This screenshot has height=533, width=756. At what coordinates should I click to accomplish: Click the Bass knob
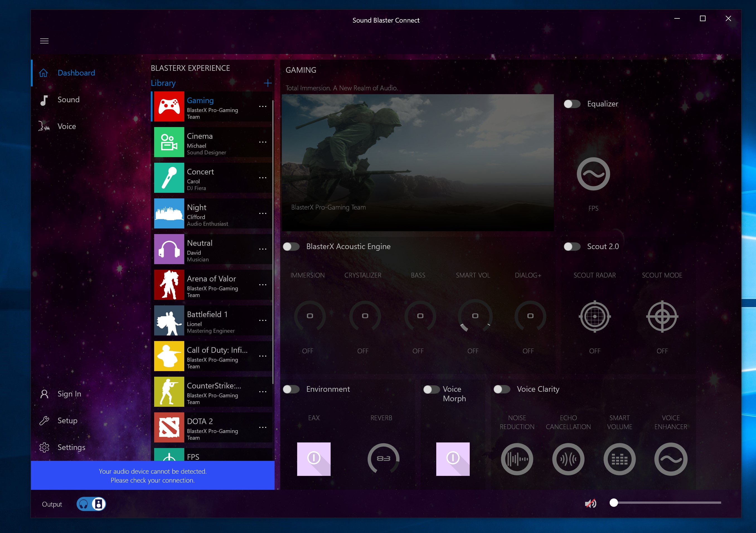click(x=420, y=316)
